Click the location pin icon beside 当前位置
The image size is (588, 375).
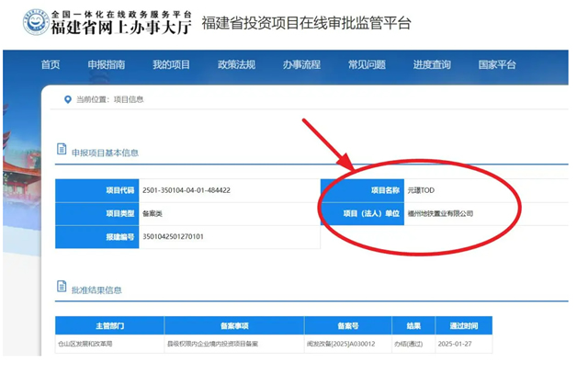(68, 99)
